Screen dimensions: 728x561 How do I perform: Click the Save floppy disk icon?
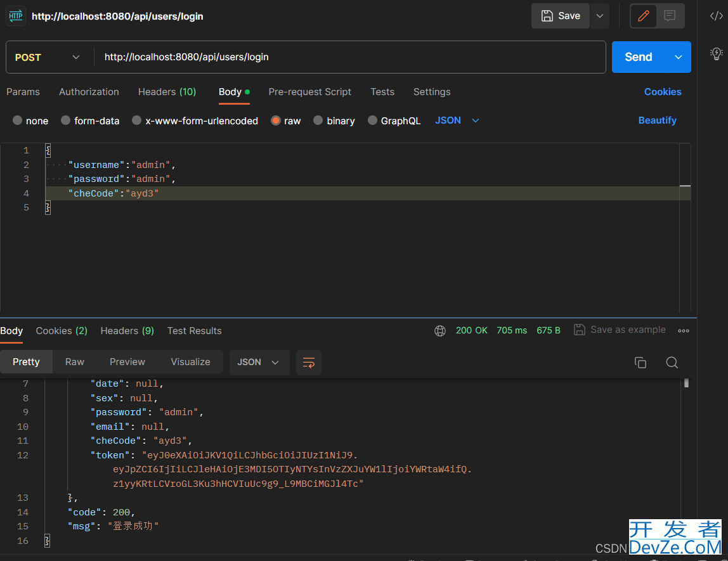click(x=547, y=16)
